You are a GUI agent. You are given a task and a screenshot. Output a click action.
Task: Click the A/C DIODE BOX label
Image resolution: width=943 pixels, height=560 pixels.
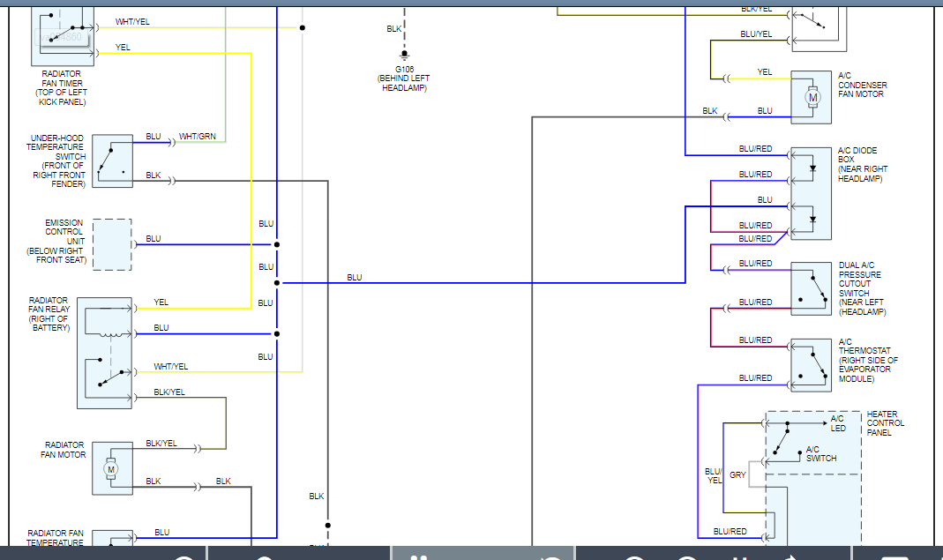tap(862, 164)
